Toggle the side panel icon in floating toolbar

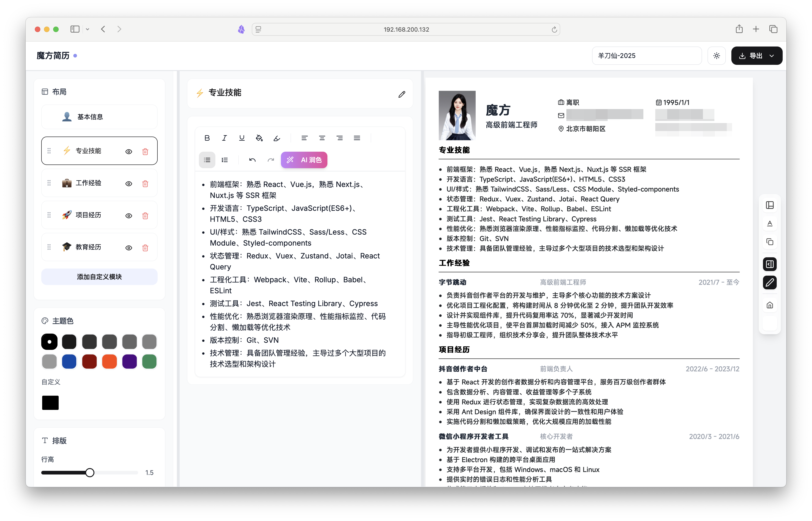(770, 264)
